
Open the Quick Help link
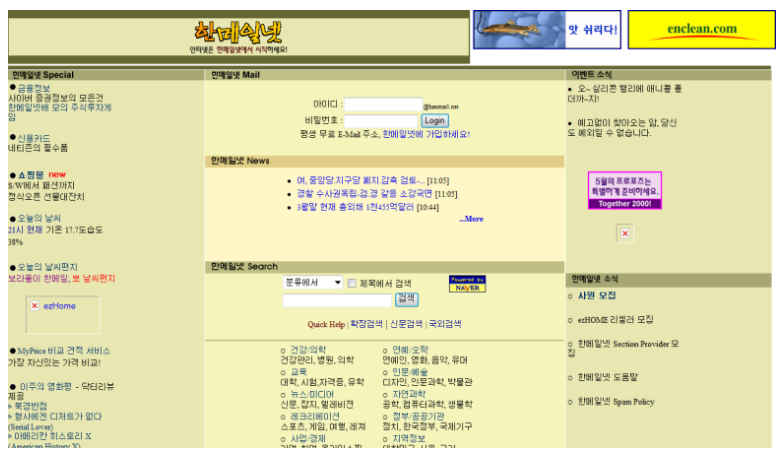326,324
